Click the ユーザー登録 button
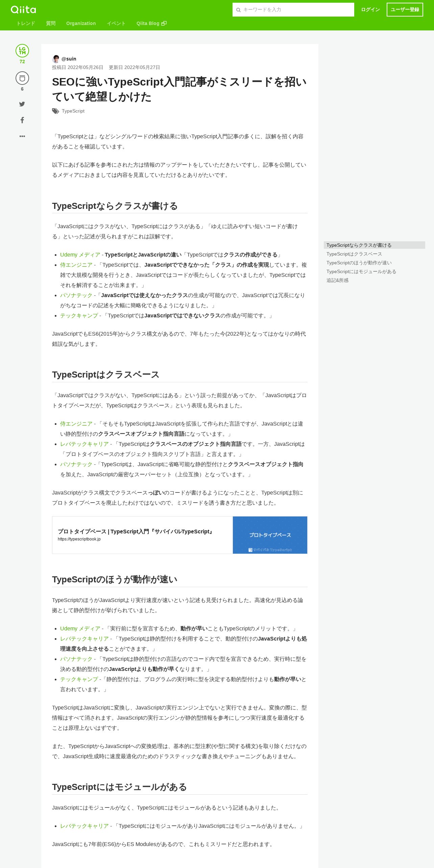 [405, 9]
